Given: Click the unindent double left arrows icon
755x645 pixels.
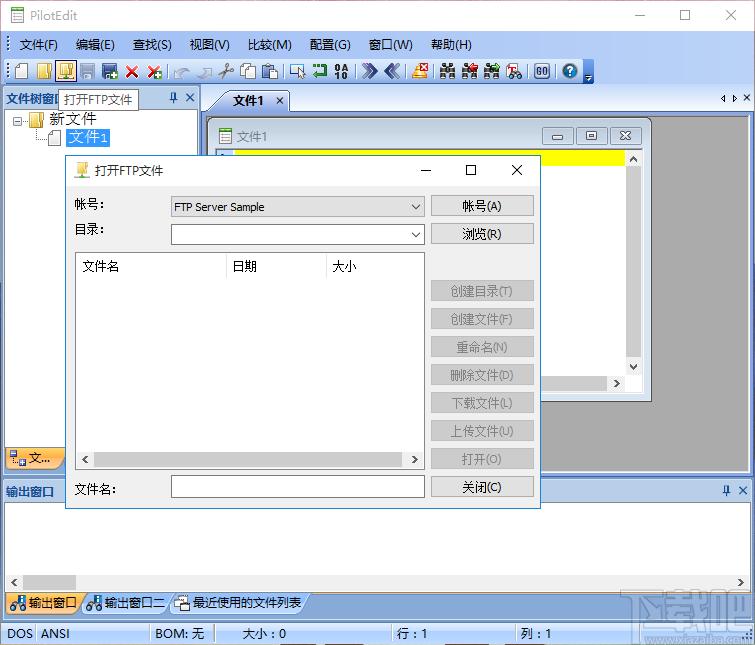Looking at the screenshot, I should click(392, 71).
